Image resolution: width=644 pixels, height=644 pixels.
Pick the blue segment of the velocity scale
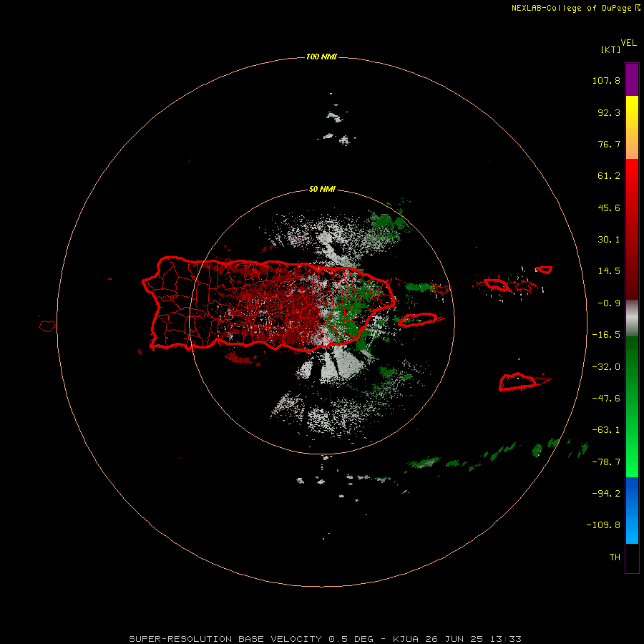632,510
